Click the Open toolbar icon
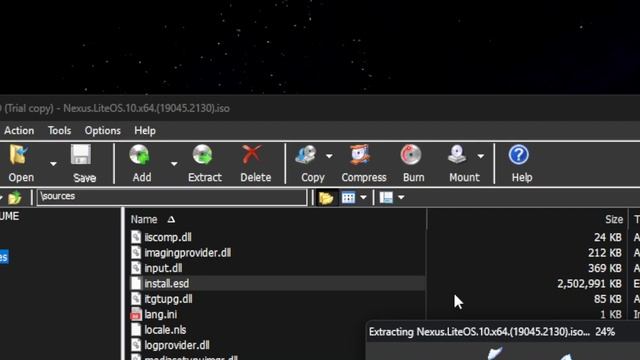640x360 pixels. click(19, 155)
